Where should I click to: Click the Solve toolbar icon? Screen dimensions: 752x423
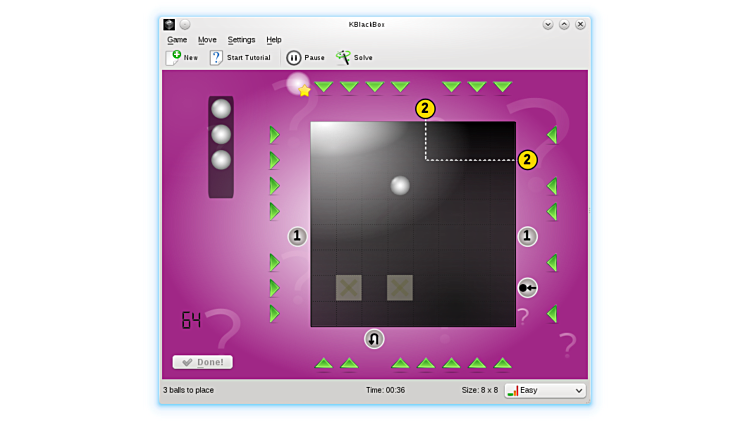pos(344,58)
